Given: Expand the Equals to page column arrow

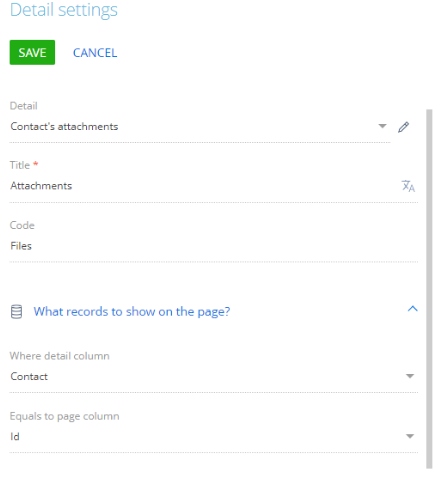Looking at the screenshot, I should pos(410,436).
